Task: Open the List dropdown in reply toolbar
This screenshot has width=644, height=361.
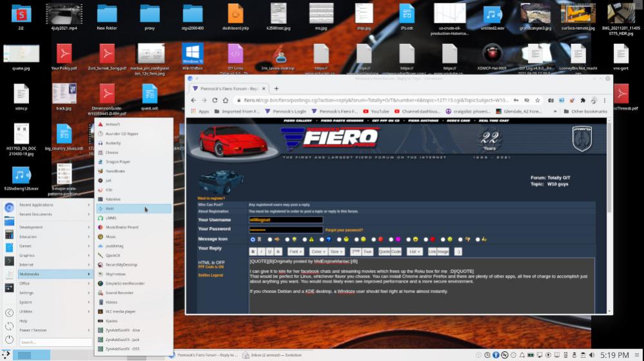Action: tap(415, 251)
